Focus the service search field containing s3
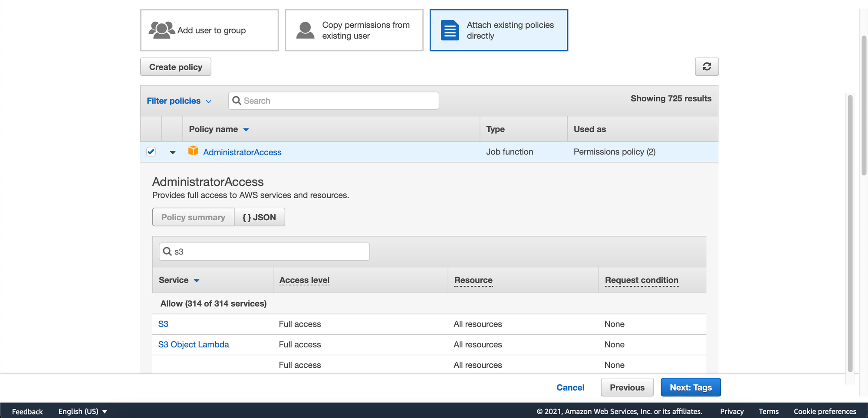The width and height of the screenshot is (868, 418). [264, 251]
